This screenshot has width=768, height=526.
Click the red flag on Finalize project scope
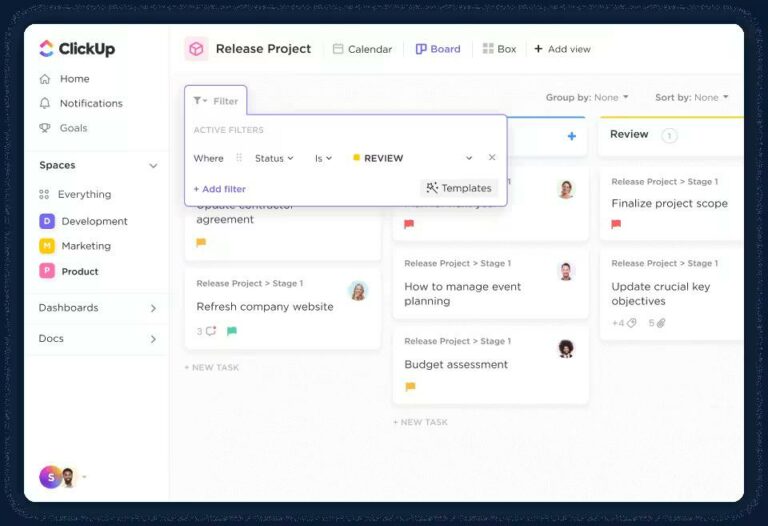tap(616, 224)
